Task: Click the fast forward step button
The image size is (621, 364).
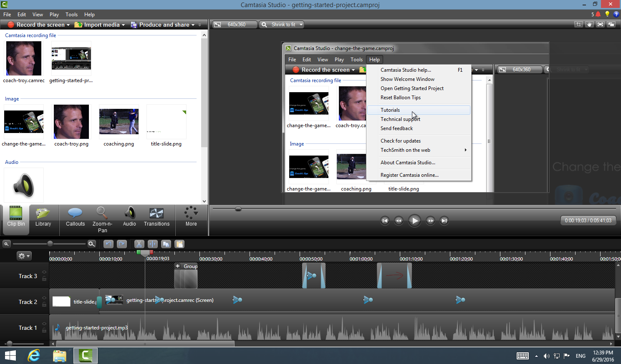Action: 430,221
